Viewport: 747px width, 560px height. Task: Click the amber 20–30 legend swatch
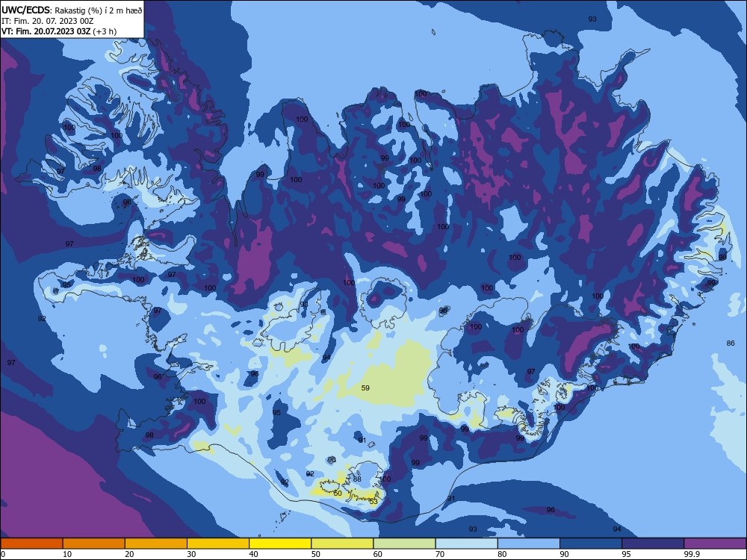(x=156, y=544)
